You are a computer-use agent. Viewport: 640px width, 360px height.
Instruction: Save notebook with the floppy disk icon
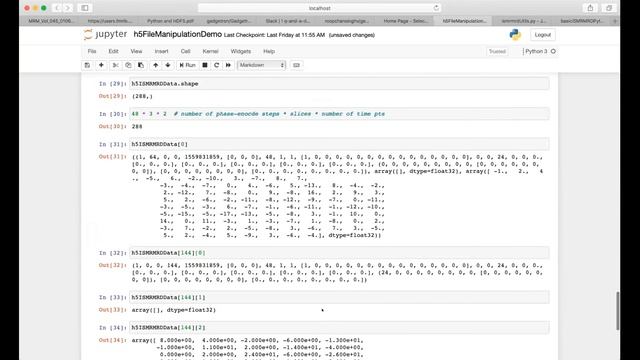point(87,65)
